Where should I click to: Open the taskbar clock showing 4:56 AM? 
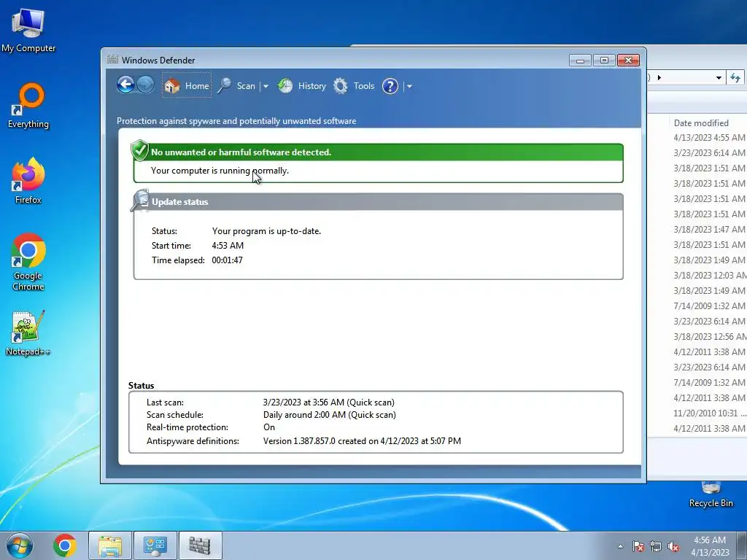710,546
